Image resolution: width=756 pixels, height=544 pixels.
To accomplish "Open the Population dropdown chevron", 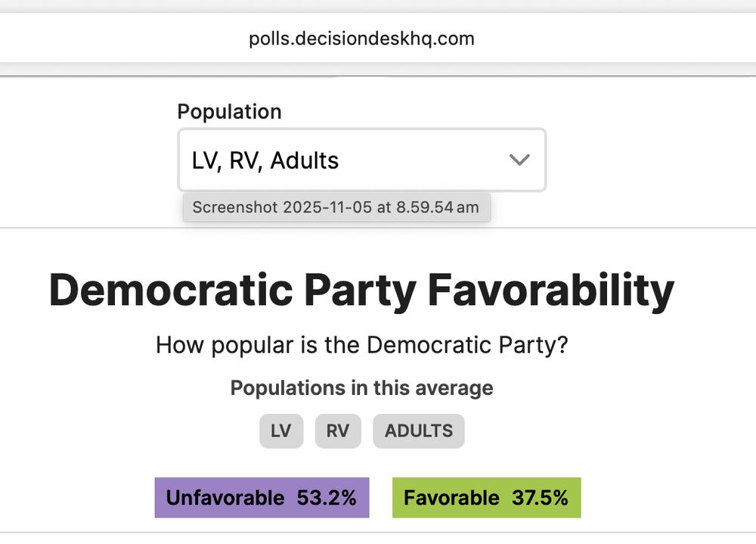I will coord(519,160).
